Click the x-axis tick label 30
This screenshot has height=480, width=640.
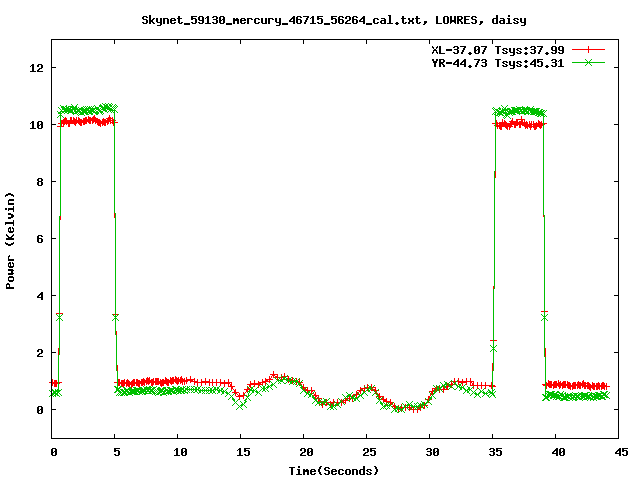[432, 452]
